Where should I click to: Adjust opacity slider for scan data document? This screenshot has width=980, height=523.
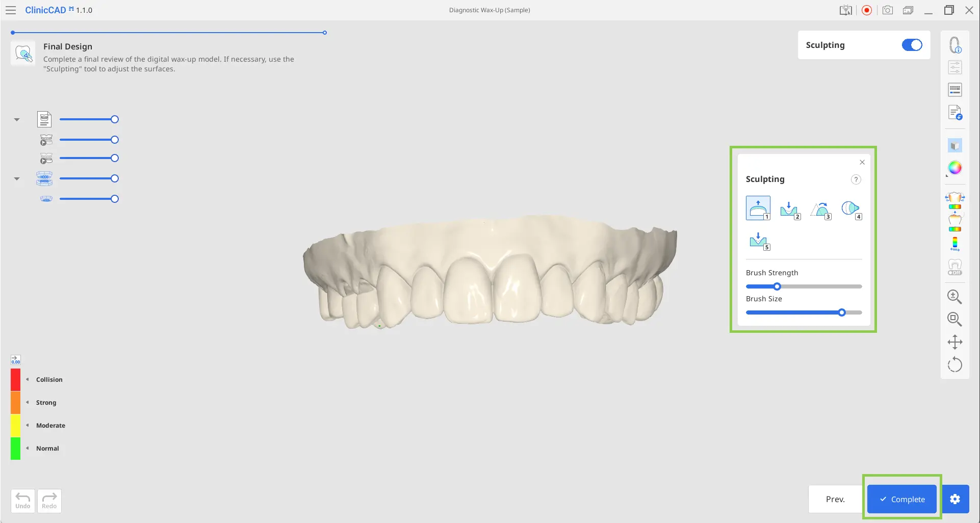[89, 119]
